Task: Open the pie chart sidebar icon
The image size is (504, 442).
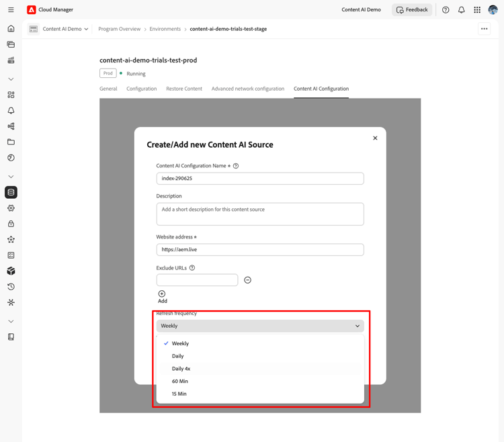Action: (x=11, y=158)
